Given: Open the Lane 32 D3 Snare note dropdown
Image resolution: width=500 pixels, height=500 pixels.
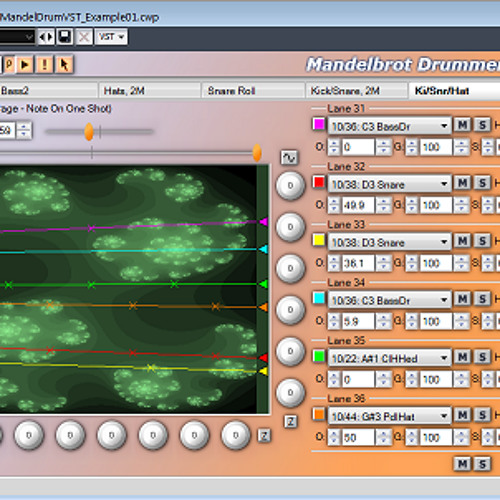Looking at the screenshot, I should pos(389,184).
